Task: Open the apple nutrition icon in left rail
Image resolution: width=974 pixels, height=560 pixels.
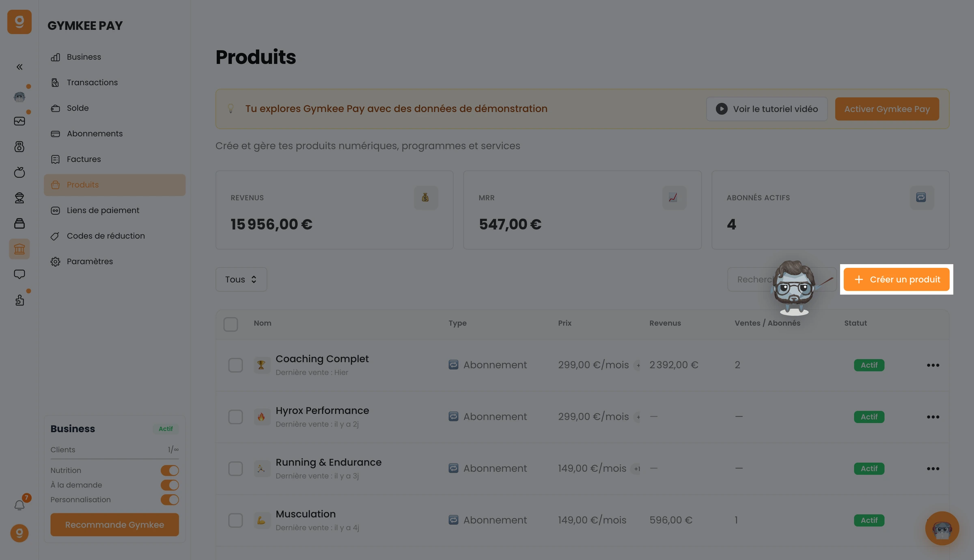Action: 19,172
